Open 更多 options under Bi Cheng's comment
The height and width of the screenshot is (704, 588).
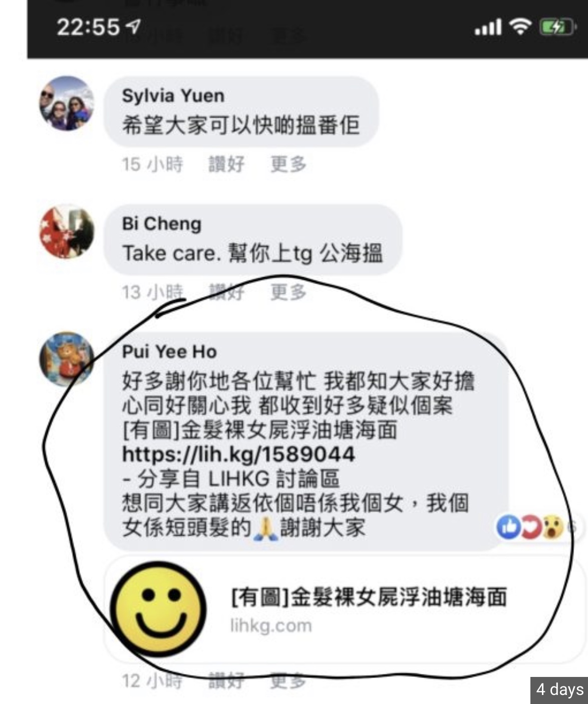coord(288,292)
